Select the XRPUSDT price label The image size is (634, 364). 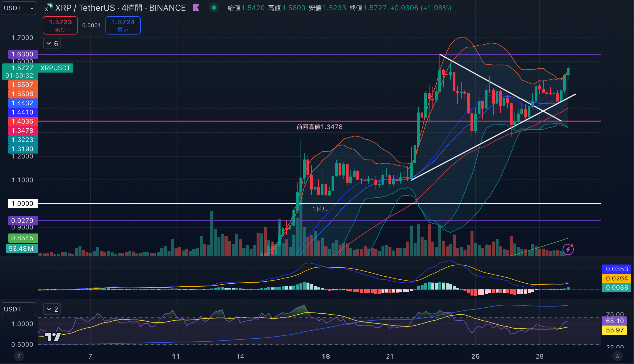click(56, 68)
